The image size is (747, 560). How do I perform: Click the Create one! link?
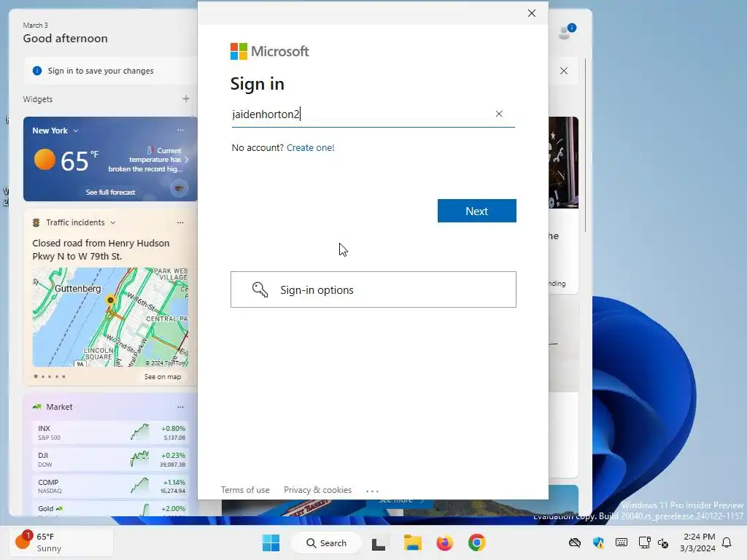pyautogui.click(x=311, y=147)
